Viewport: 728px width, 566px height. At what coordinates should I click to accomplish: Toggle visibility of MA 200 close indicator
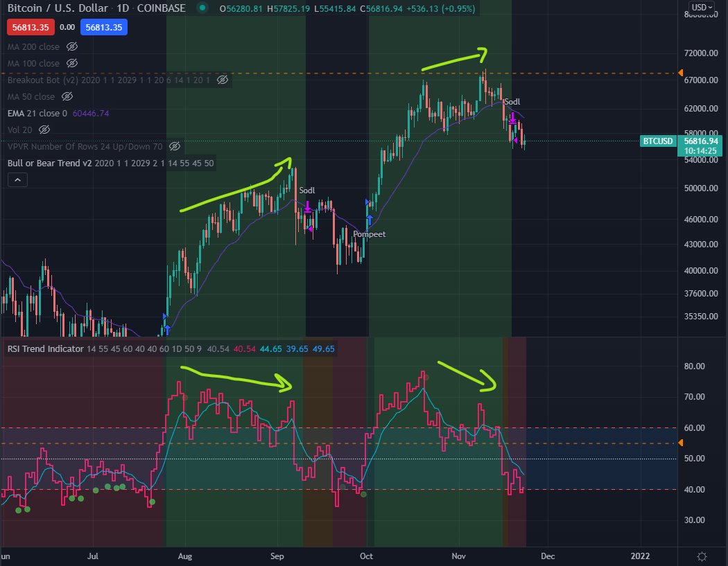72,46
